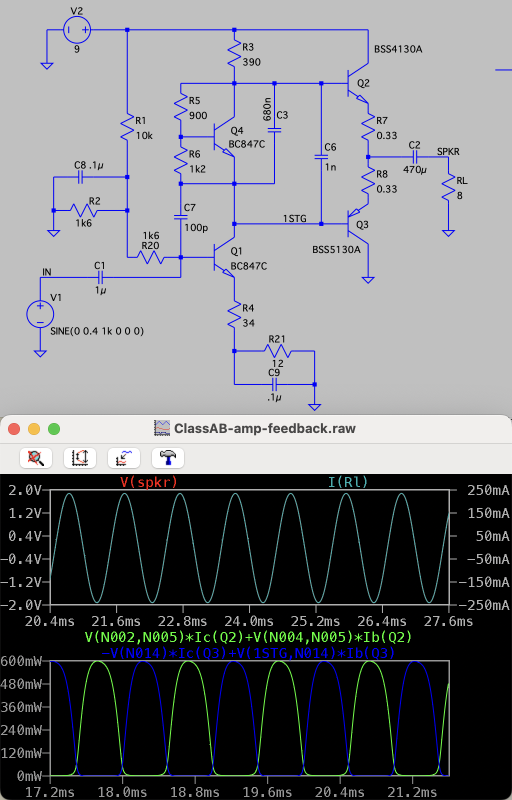Screen dimensions: 512x800
Task: Select the R20 resistor symbol
Action: point(150,258)
